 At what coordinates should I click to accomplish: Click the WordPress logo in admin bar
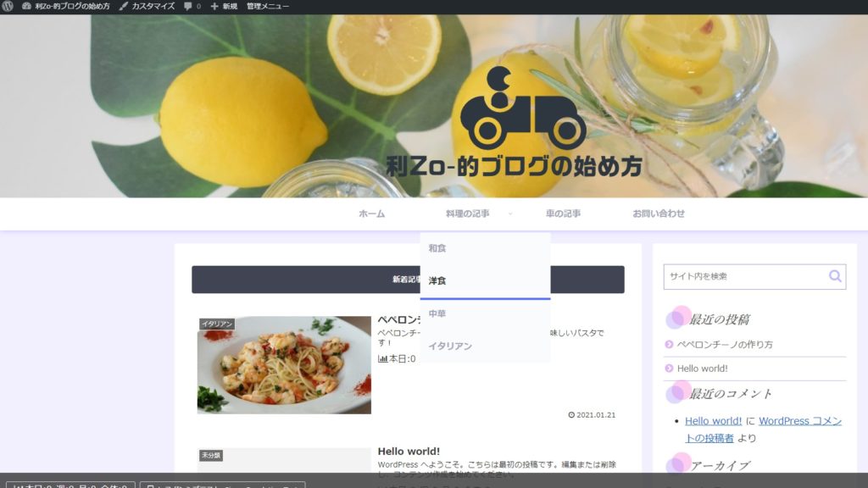(8, 6)
